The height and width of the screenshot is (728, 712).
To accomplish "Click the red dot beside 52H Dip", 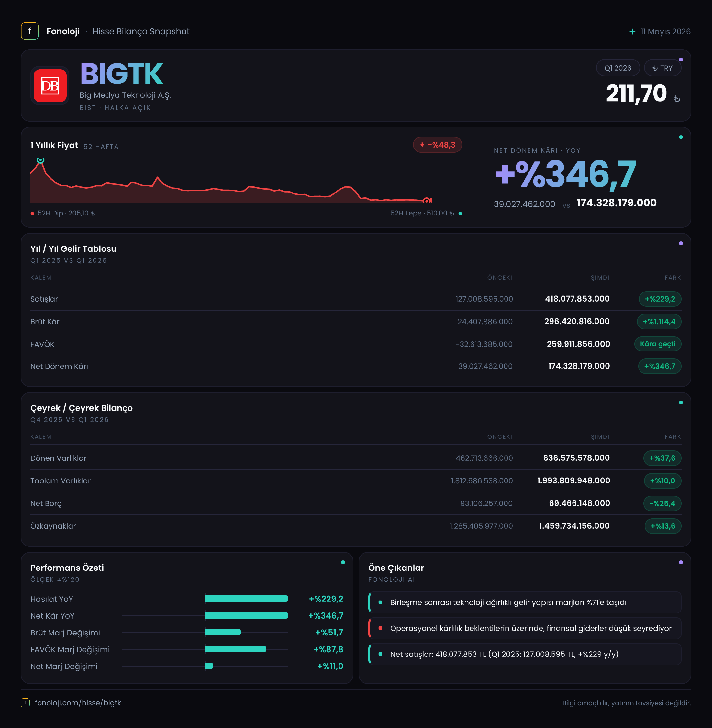I will [x=33, y=214].
